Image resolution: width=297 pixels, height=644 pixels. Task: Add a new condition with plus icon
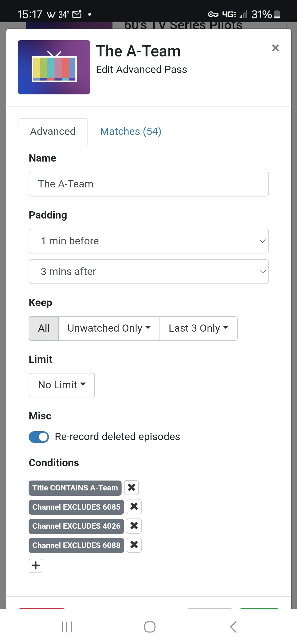click(35, 566)
